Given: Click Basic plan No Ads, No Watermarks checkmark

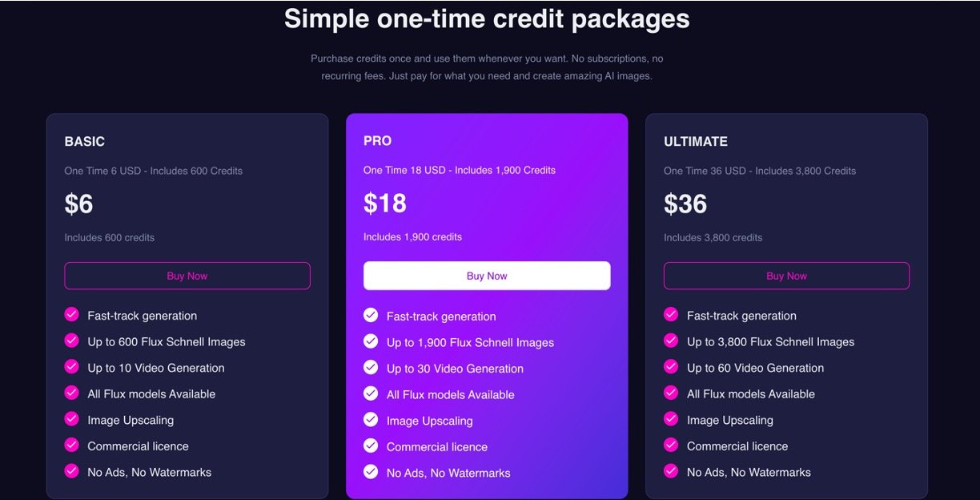Looking at the screenshot, I should click(72, 471).
